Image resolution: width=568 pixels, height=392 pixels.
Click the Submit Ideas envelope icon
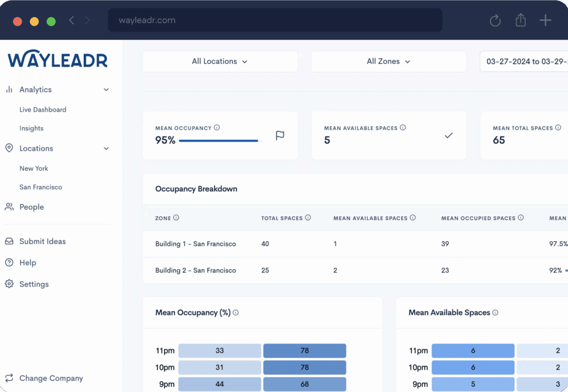pyautogui.click(x=9, y=241)
